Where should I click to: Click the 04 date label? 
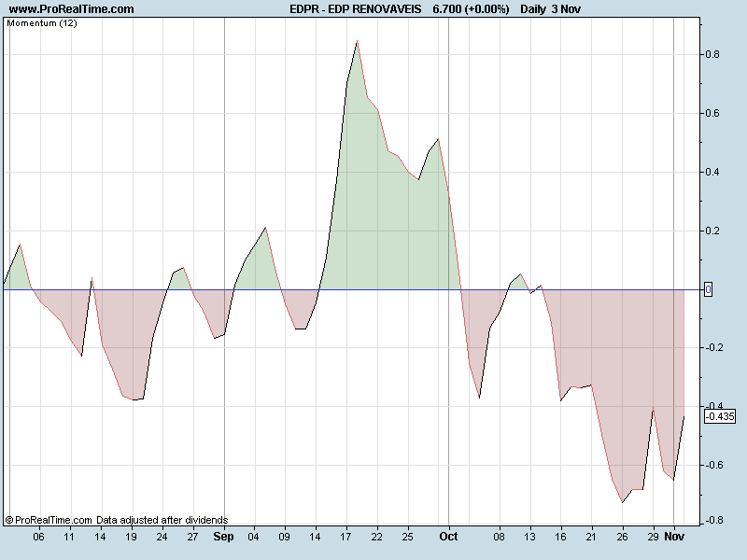coord(253,538)
